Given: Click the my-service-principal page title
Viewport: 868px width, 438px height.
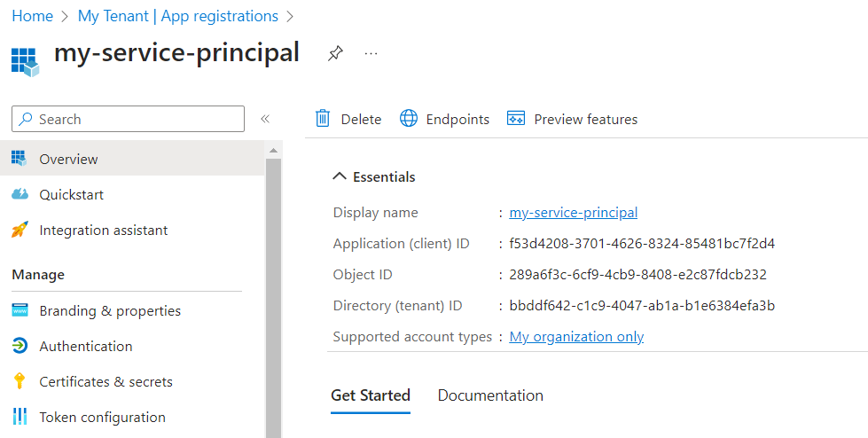Looking at the screenshot, I should point(176,53).
